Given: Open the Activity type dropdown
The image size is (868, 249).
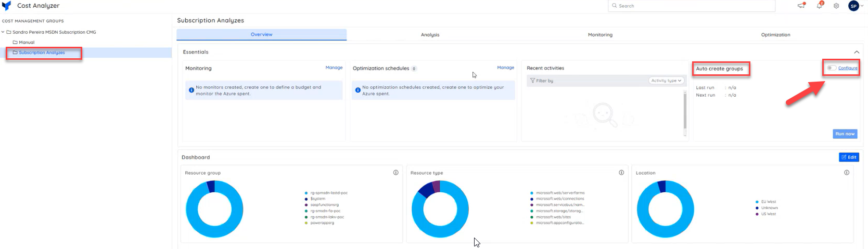Looking at the screenshot, I should click(x=666, y=81).
